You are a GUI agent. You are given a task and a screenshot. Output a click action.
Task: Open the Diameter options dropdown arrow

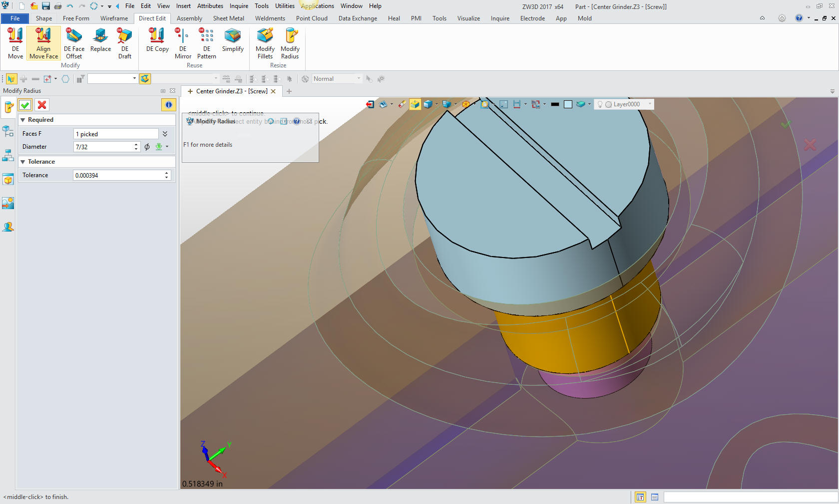167,147
